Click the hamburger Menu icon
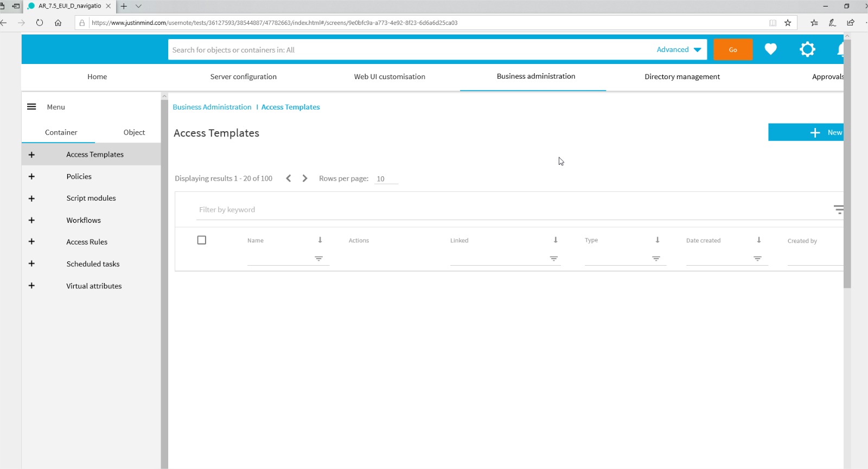The width and height of the screenshot is (868, 469). (31, 107)
